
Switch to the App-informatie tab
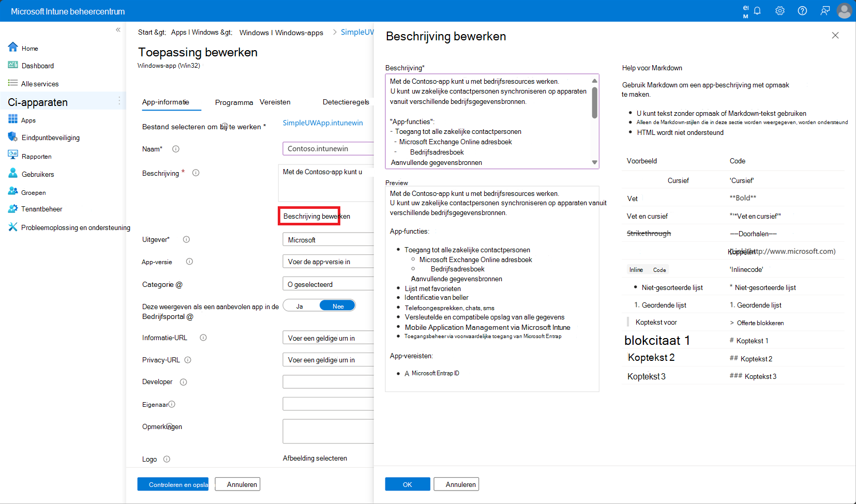point(166,102)
